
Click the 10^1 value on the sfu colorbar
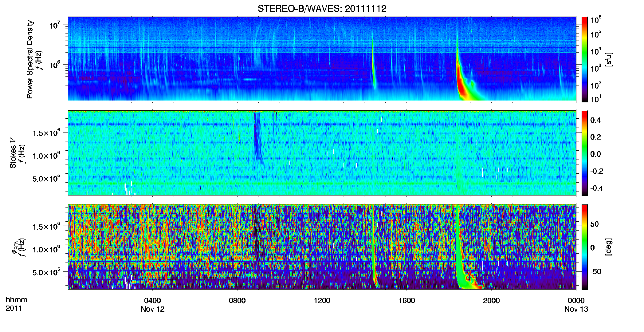(596, 99)
